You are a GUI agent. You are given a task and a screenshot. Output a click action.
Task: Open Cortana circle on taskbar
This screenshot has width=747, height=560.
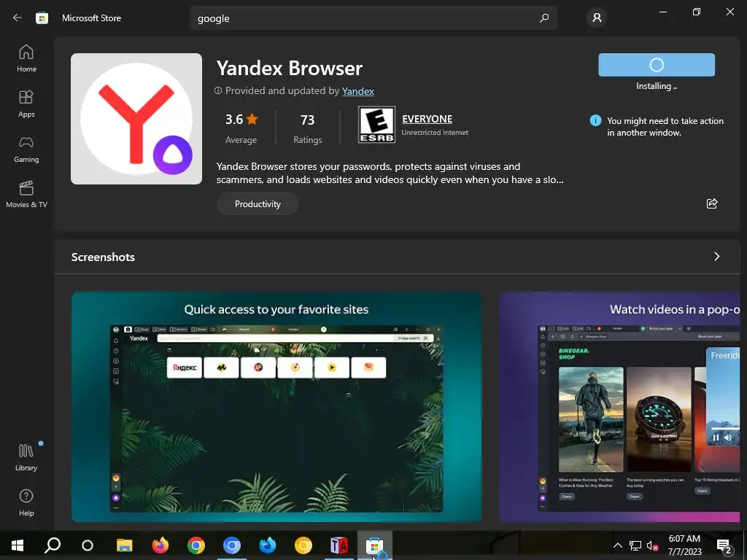(88, 545)
